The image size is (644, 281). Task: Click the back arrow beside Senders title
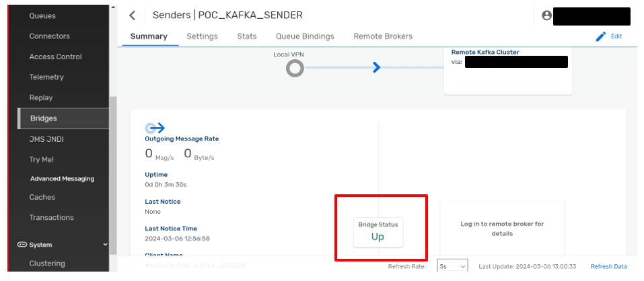click(133, 15)
